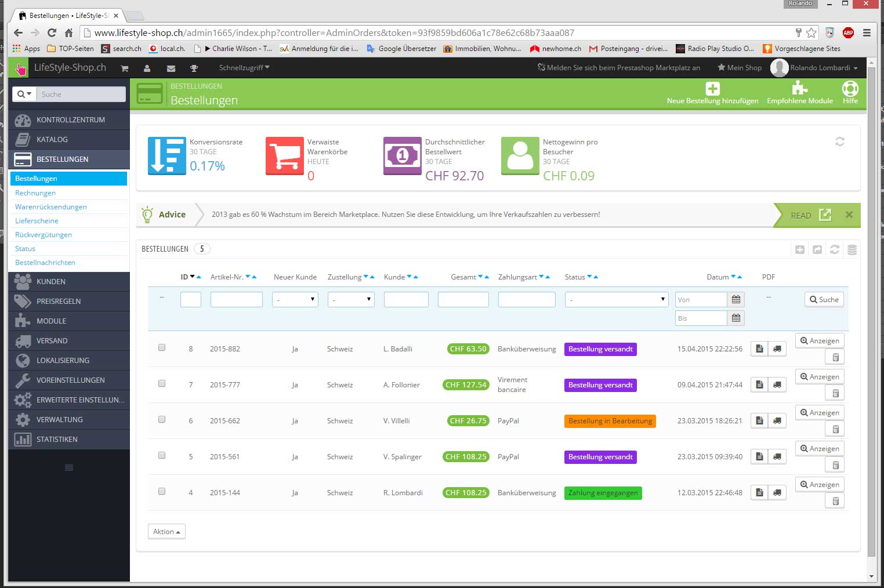The width and height of the screenshot is (884, 588).
Task: Open invoice PDF for order 2015-882
Action: pyautogui.click(x=759, y=349)
